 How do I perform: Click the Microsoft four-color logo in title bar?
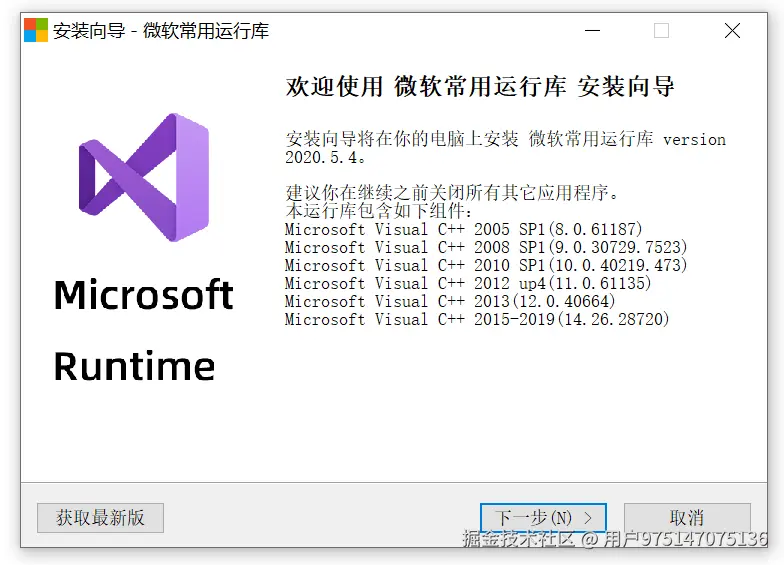point(36,30)
